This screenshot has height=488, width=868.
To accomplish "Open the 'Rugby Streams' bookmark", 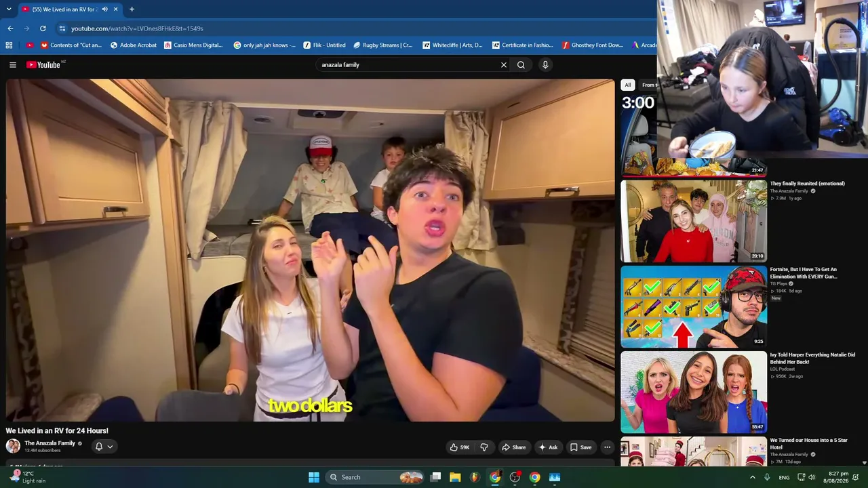I will pos(383,45).
